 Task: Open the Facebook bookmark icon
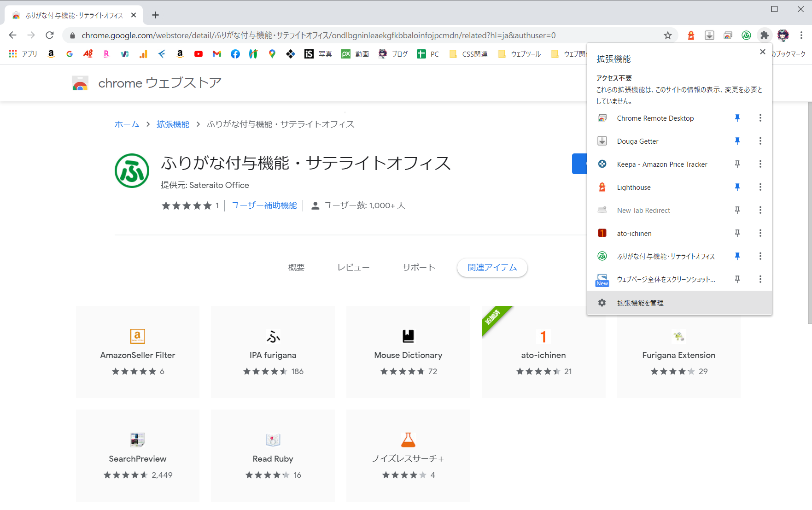(x=235, y=54)
